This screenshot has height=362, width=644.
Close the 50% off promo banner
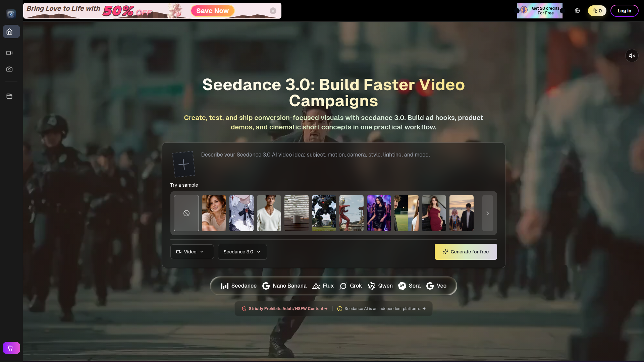pos(273,11)
